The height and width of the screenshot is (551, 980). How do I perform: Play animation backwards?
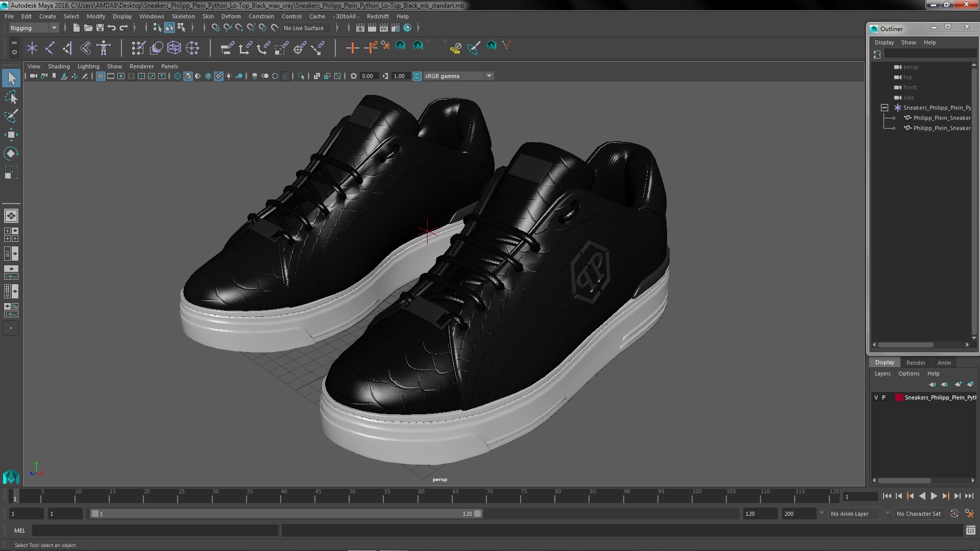(922, 496)
